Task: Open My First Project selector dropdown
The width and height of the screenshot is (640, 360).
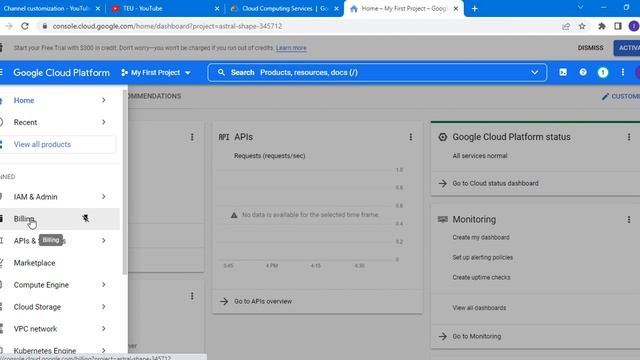Action: coord(156,72)
